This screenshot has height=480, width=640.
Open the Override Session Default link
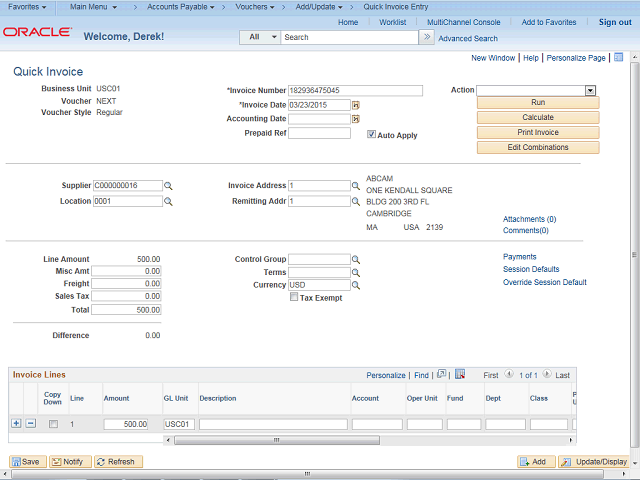click(544, 282)
